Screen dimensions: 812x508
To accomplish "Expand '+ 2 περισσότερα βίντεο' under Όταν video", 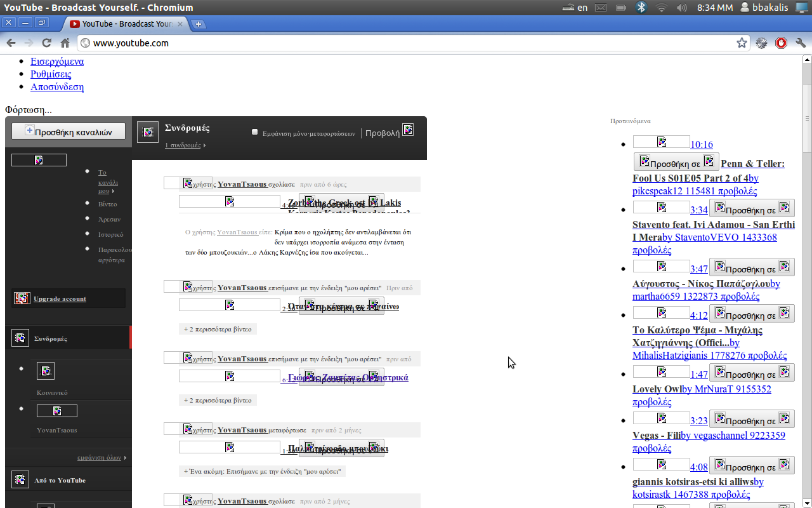I will (218, 329).
